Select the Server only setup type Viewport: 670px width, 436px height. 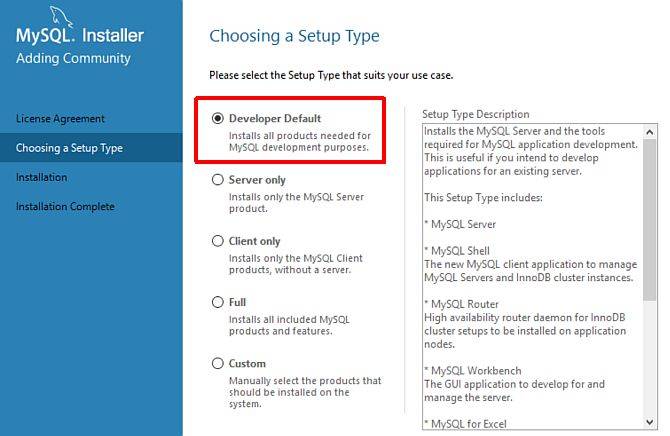[218, 180]
